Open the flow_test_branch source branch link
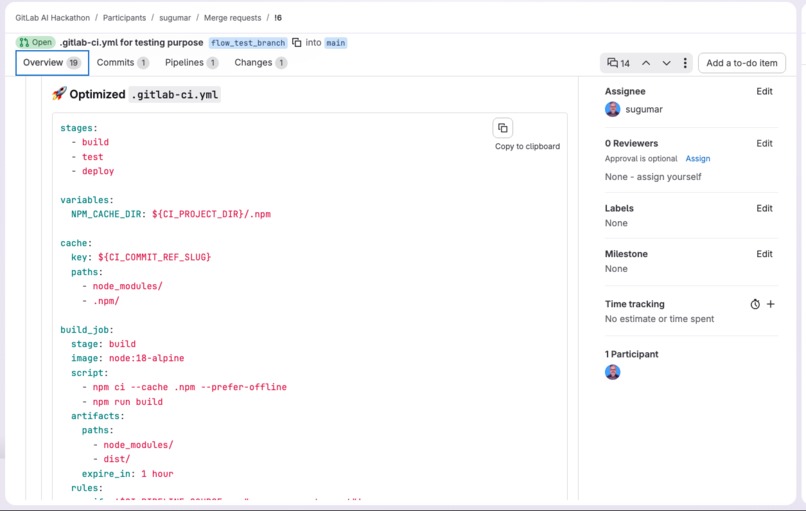806x511 pixels. click(x=248, y=43)
